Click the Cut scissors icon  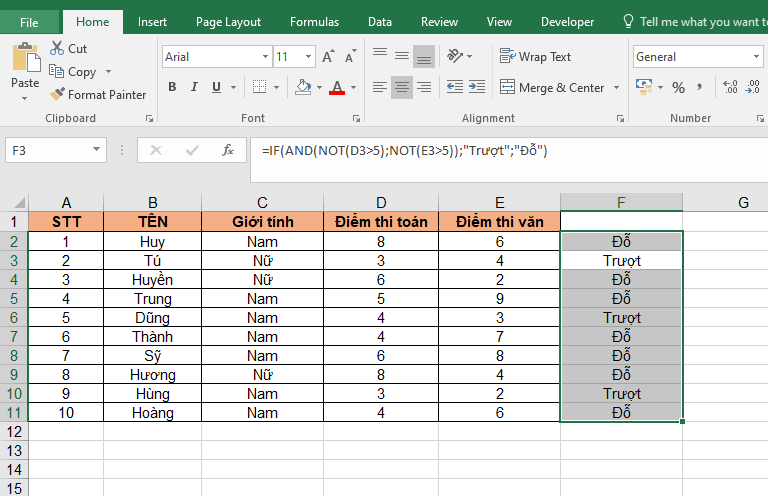56,48
